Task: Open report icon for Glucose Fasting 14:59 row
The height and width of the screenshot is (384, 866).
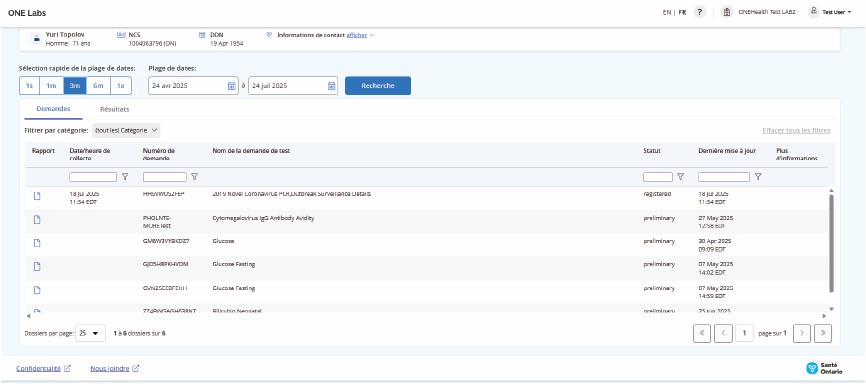Action: pyautogui.click(x=37, y=290)
